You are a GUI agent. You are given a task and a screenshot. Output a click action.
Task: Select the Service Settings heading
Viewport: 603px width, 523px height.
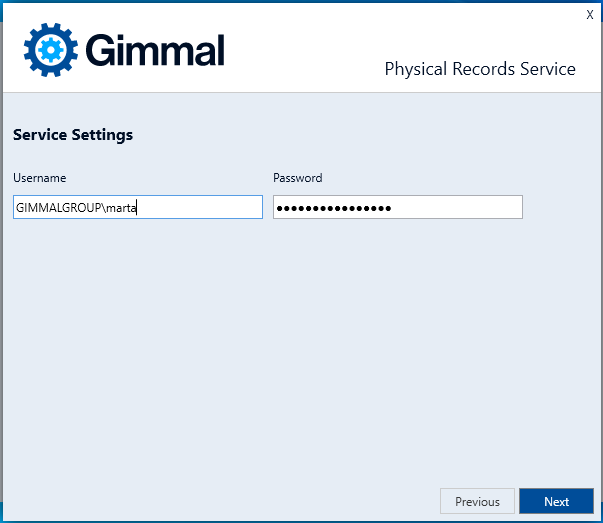(73, 135)
